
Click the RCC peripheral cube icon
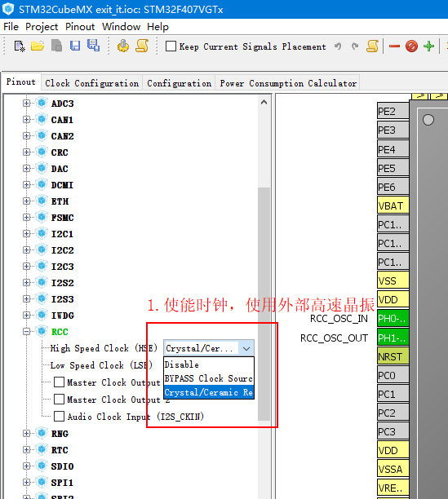pyautogui.click(x=42, y=331)
